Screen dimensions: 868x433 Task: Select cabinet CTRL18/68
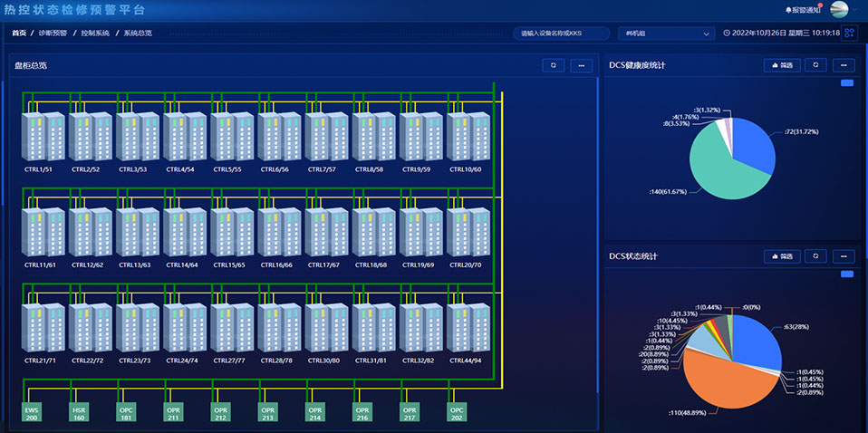(x=373, y=233)
